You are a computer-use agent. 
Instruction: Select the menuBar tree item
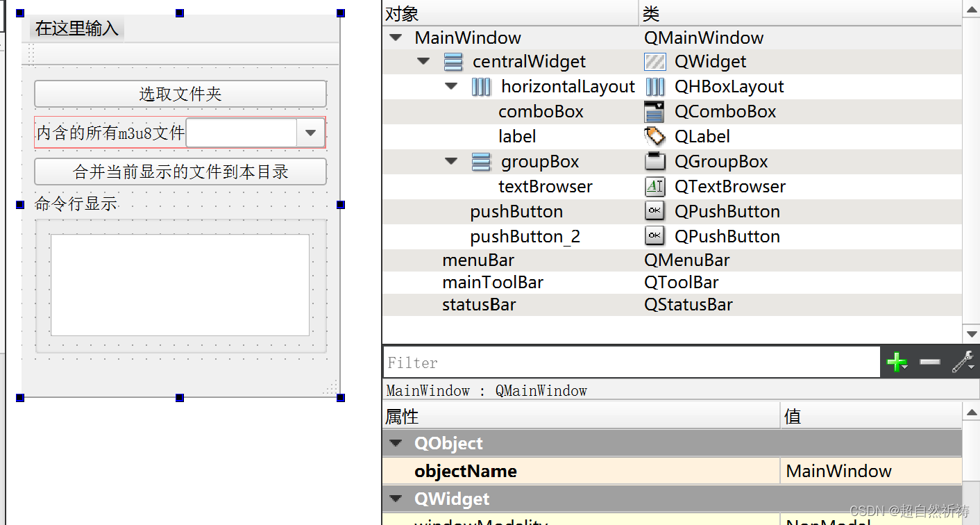(478, 260)
